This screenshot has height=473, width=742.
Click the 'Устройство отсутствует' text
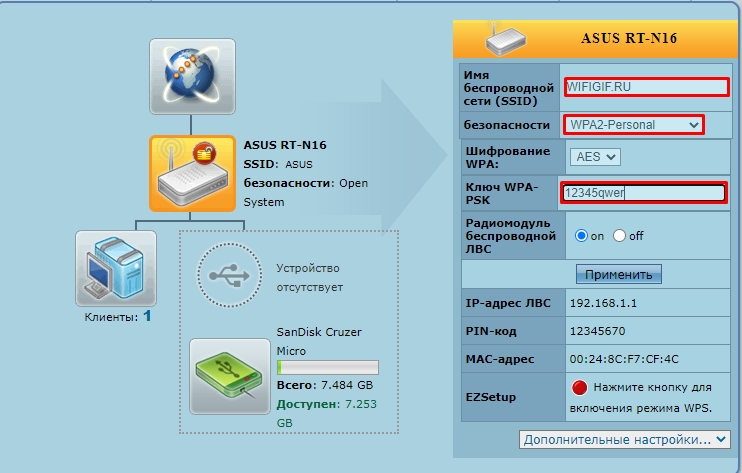(x=309, y=278)
